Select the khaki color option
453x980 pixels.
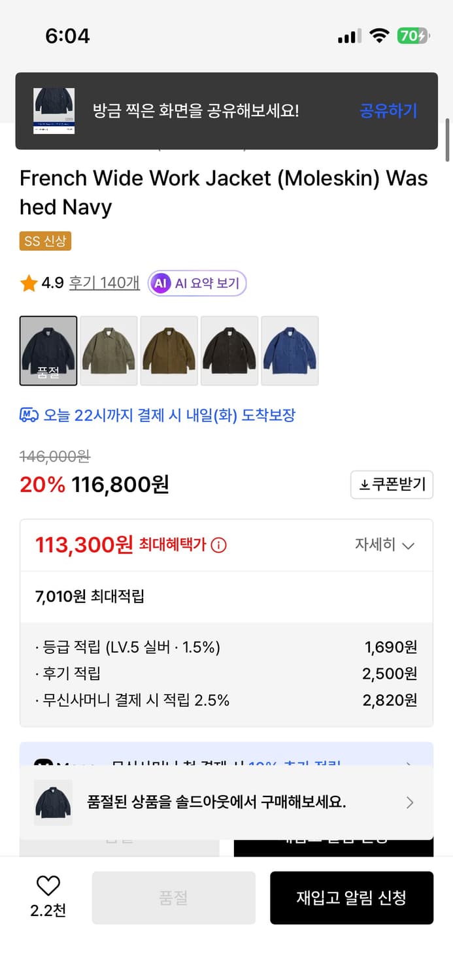click(109, 350)
